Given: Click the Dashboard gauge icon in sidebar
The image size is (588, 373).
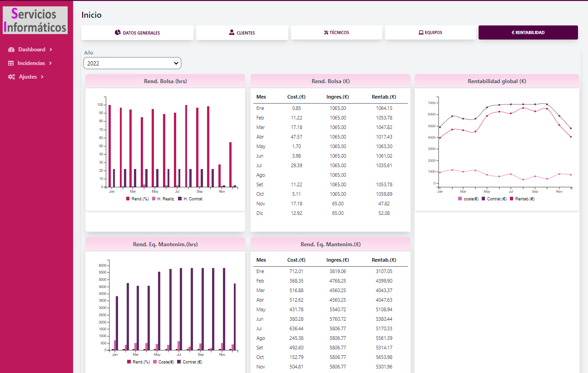Looking at the screenshot, I should tap(11, 50).
